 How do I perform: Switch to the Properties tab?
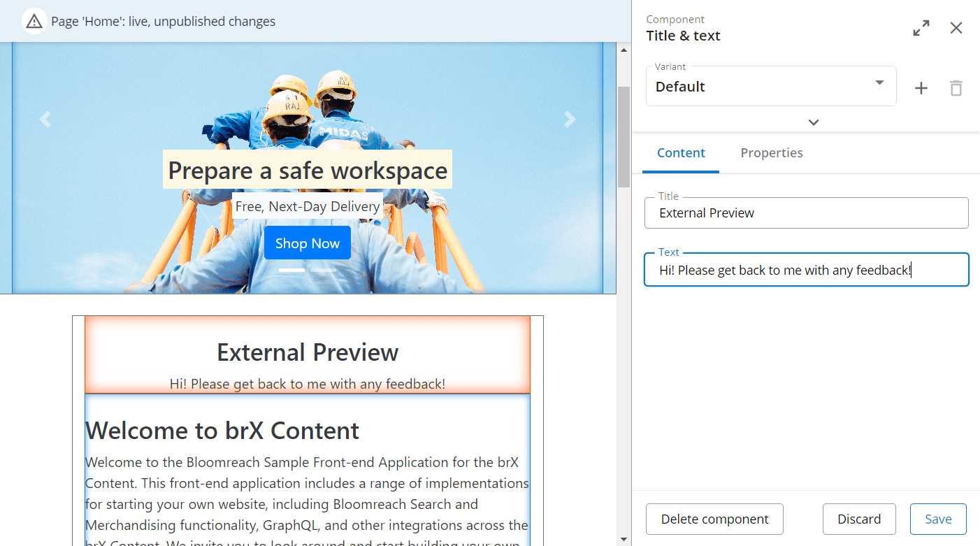point(772,152)
